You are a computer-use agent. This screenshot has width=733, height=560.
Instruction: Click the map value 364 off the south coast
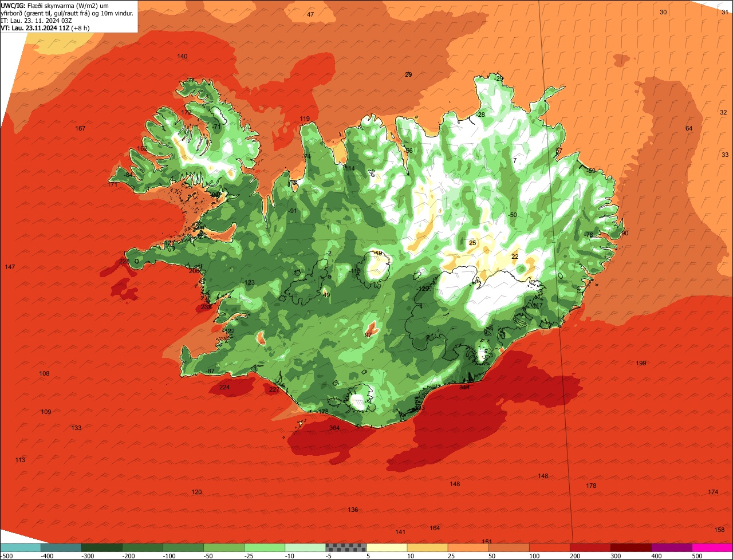pos(334,428)
